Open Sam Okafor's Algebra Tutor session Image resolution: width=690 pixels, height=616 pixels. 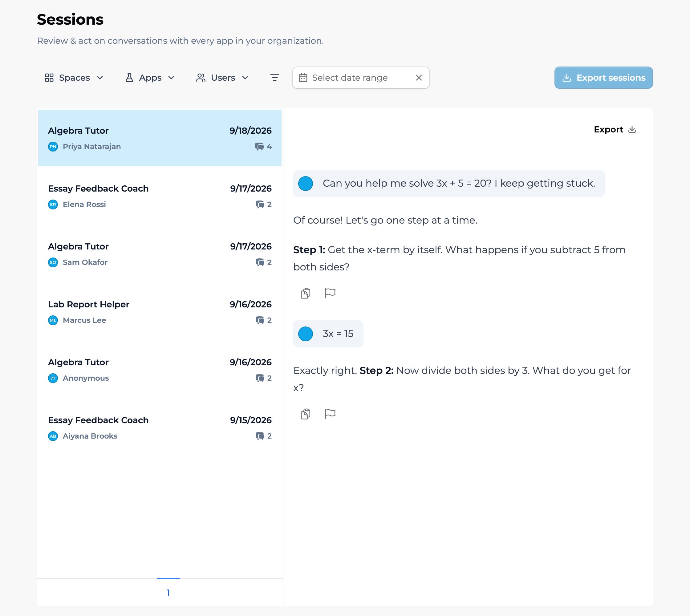click(x=160, y=254)
